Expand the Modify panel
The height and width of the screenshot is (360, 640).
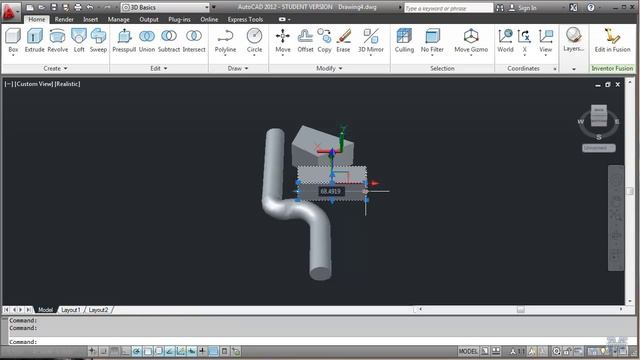329,68
